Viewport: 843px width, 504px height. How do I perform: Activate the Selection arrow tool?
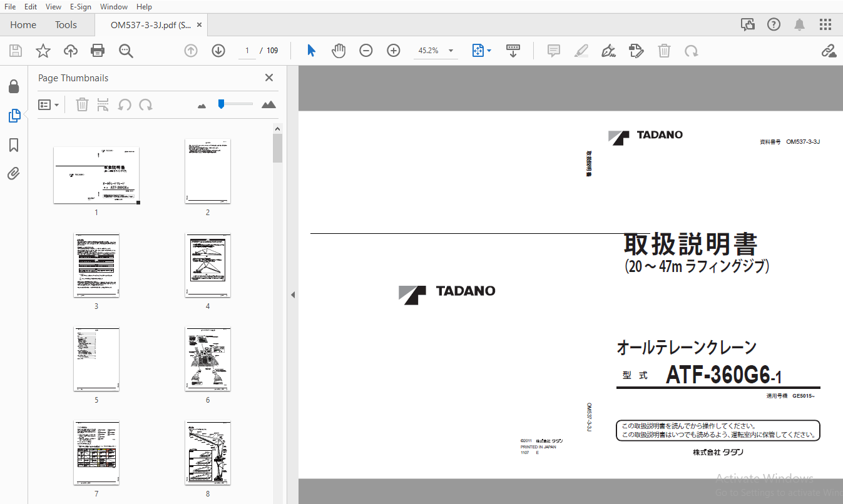tap(311, 51)
